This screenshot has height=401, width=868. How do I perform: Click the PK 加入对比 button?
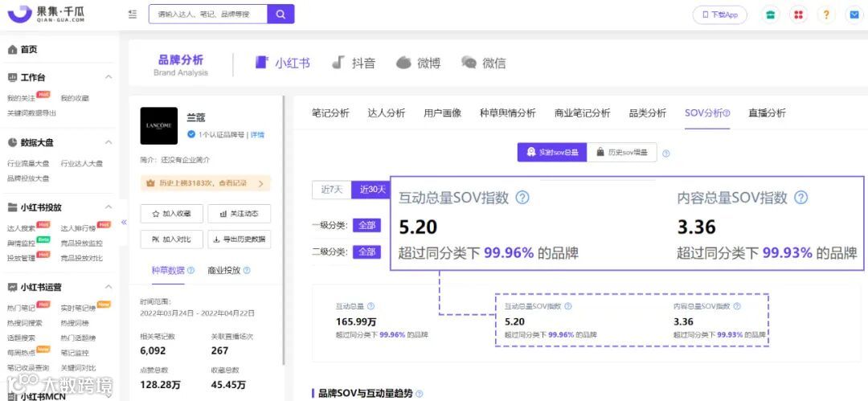click(172, 239)
